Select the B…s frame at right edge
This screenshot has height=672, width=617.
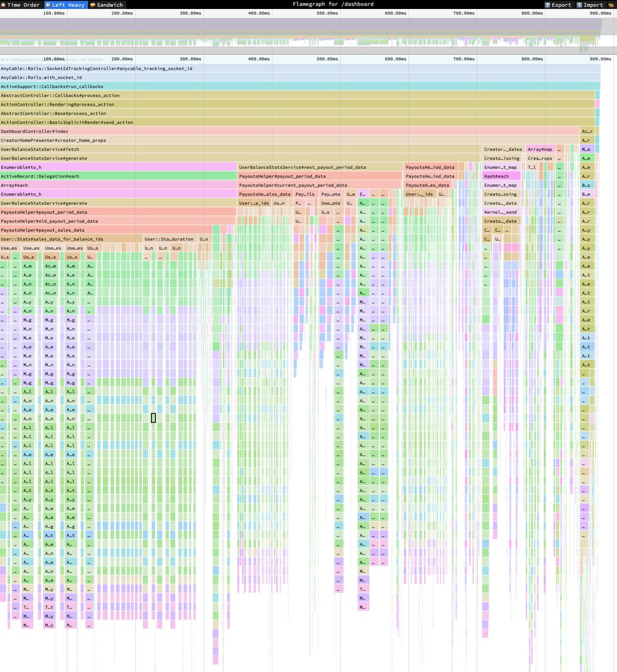coord(586,185)
